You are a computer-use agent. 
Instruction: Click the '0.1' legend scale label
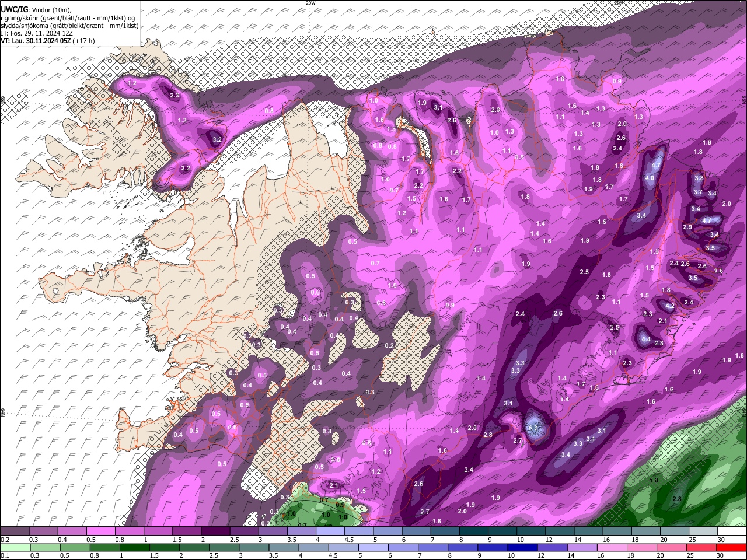coord(5,555)
